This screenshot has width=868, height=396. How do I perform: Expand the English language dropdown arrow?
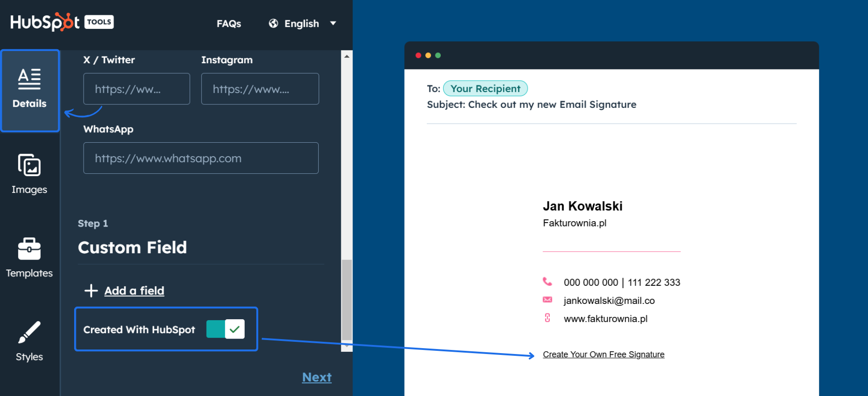coord(333,23)
